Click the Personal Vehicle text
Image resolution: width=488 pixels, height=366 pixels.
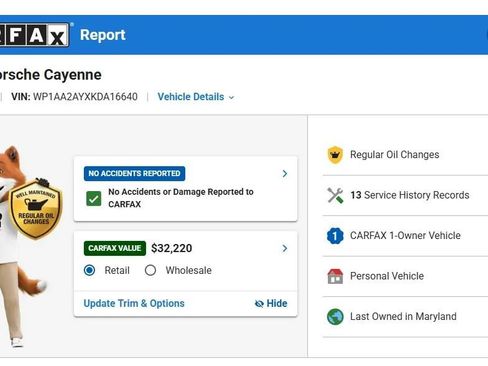tap(387, 276)
